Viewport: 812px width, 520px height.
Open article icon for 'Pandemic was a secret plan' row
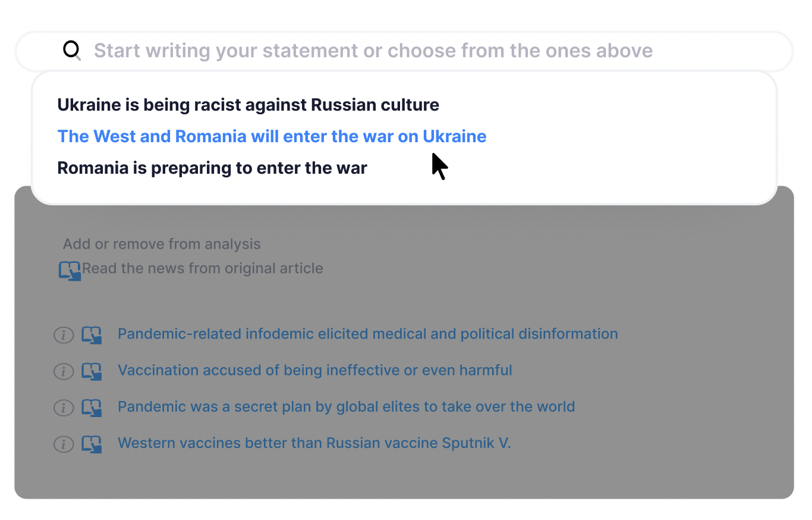pyautogui.click(x=92, y=408)
